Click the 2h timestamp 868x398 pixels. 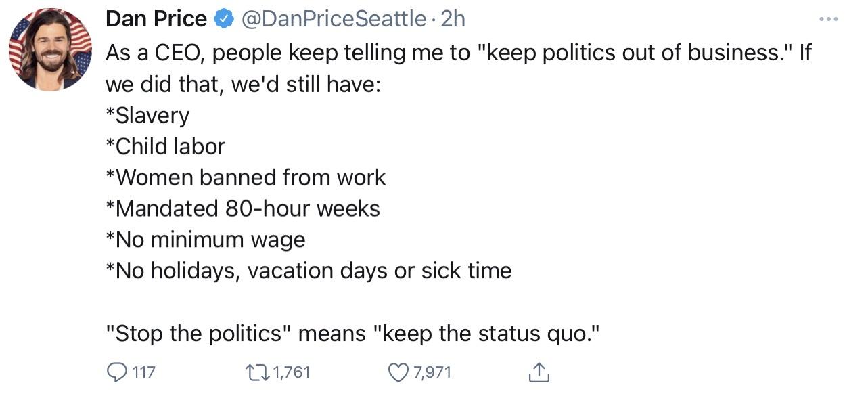(453, 19)
